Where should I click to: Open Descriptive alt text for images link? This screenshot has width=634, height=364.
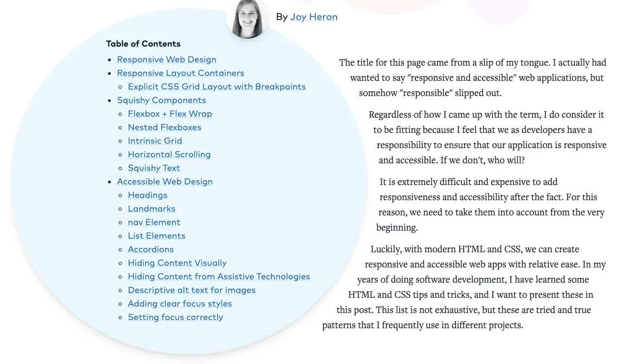[x=192, y=290]
